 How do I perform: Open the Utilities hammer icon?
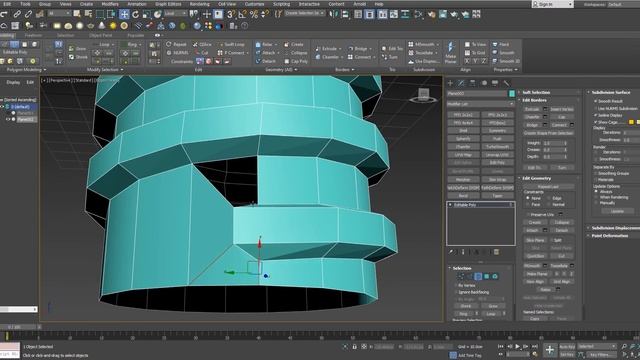[506, 83]
